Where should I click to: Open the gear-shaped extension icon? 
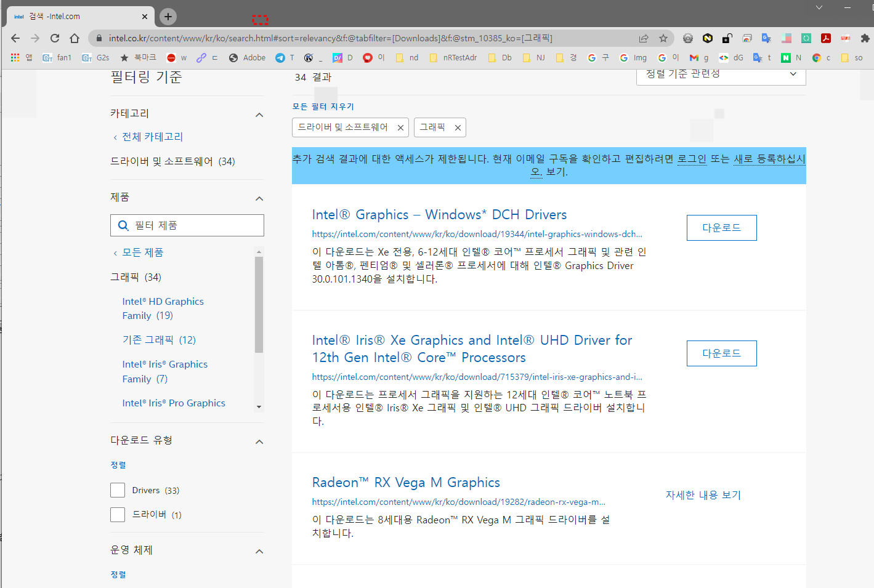click(688, 38)
